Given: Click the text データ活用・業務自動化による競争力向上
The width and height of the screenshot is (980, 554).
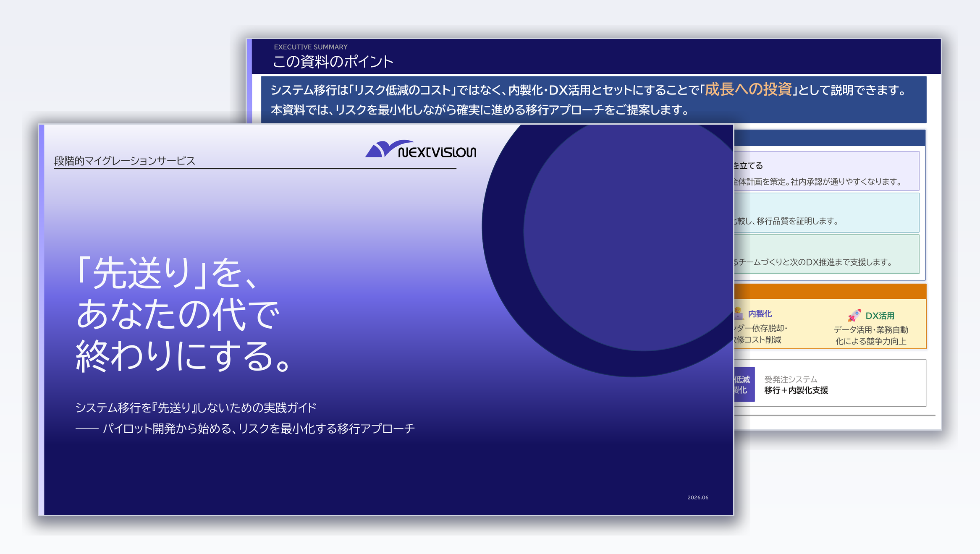Looking at the screenshot, I should [871, 335].
